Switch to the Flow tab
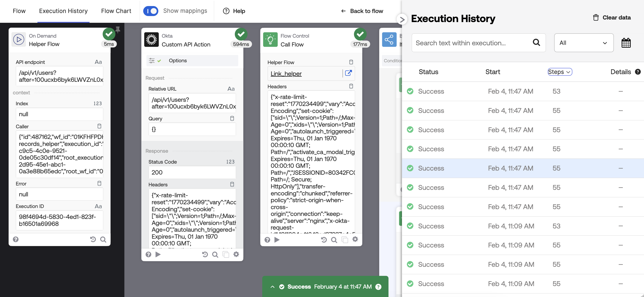Viewport: 644px width, 297px height. point(19,11)
